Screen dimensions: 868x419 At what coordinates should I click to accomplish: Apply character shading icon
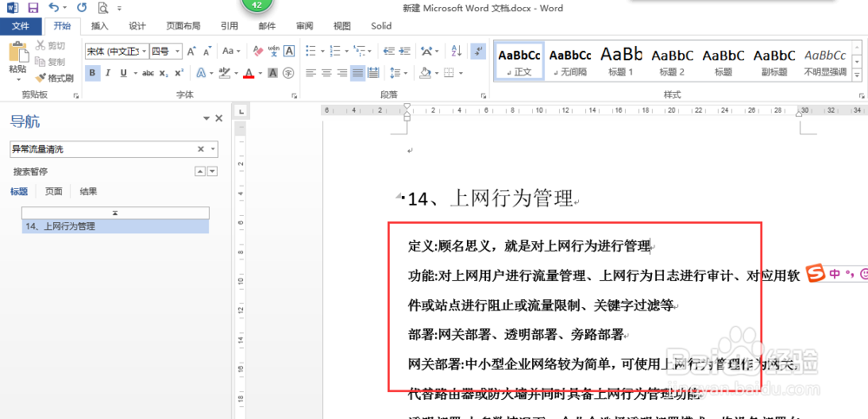tap(273, 73)
